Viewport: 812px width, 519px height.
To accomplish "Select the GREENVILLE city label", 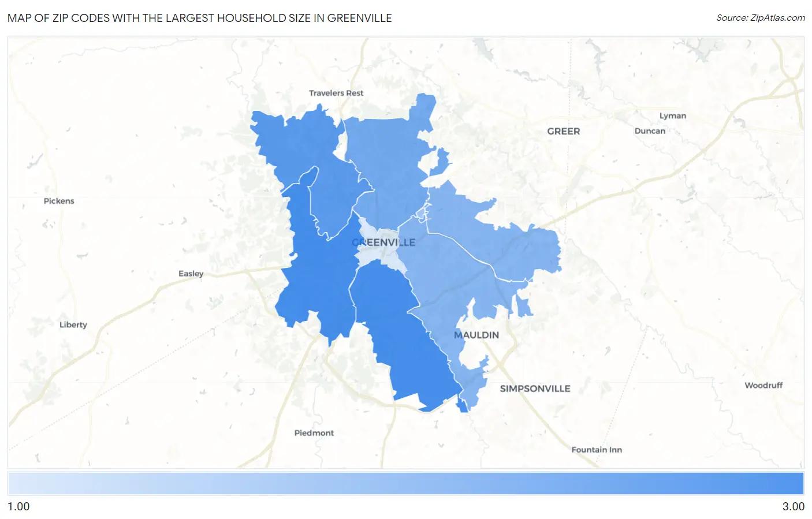I will [x=383, y=242].
